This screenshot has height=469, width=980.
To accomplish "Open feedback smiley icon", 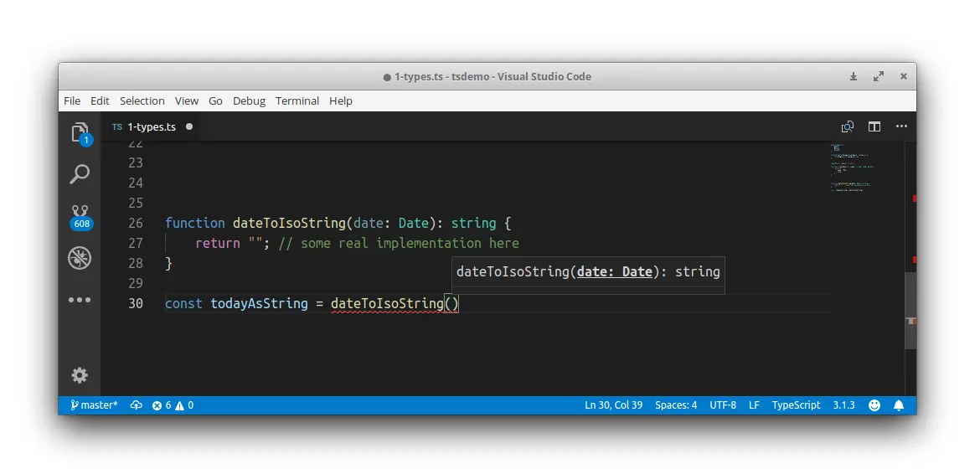I will point(874,405).
